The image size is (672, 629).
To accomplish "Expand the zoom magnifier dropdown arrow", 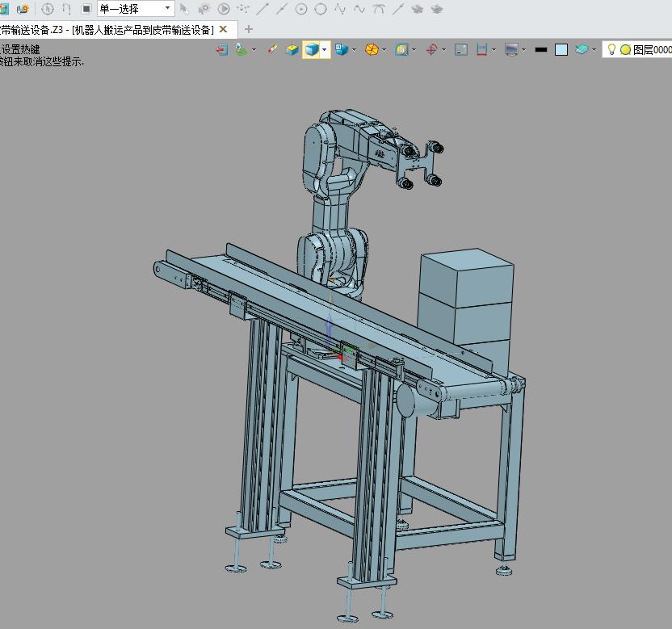I will (414, 50).
